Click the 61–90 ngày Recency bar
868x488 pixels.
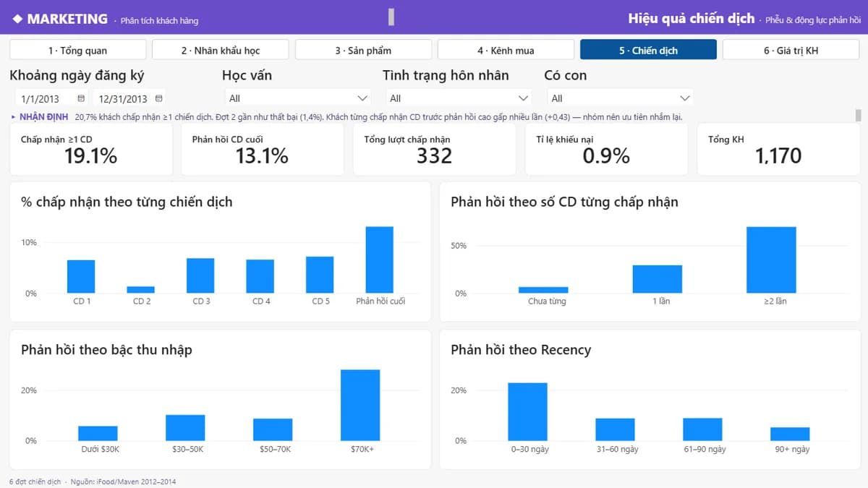click(702, 429)
